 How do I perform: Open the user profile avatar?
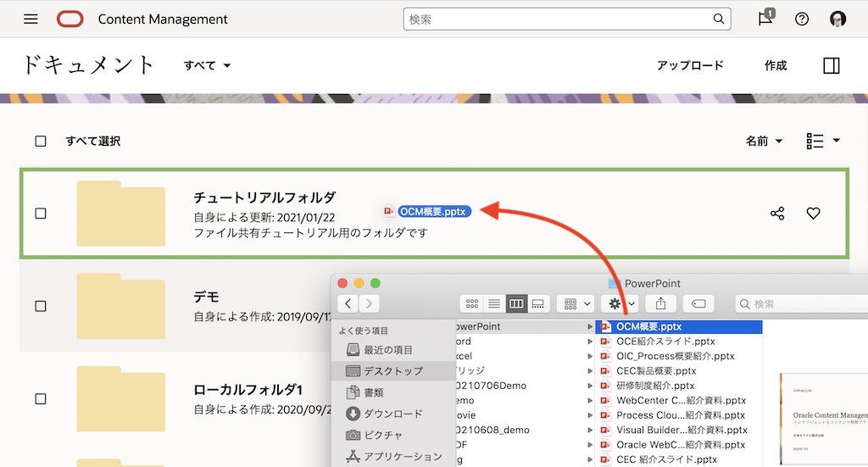pyautogui.click(x=837, y=19)
